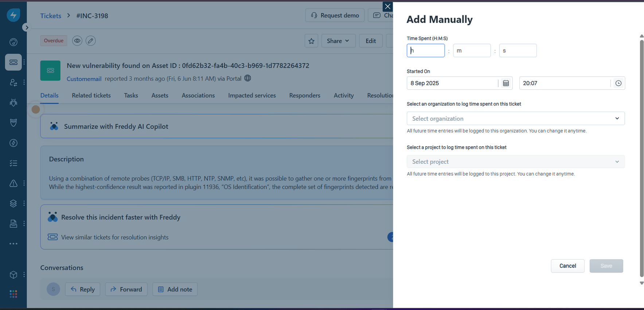The image size is (644, 310).
Task: Click the Cancel button
Action: (567, 266)
